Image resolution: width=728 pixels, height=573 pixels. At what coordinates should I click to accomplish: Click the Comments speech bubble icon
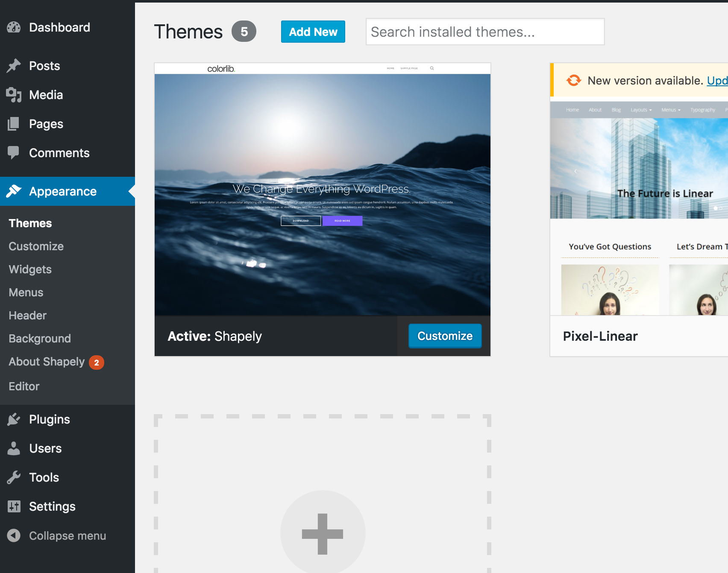click(14, 153)
